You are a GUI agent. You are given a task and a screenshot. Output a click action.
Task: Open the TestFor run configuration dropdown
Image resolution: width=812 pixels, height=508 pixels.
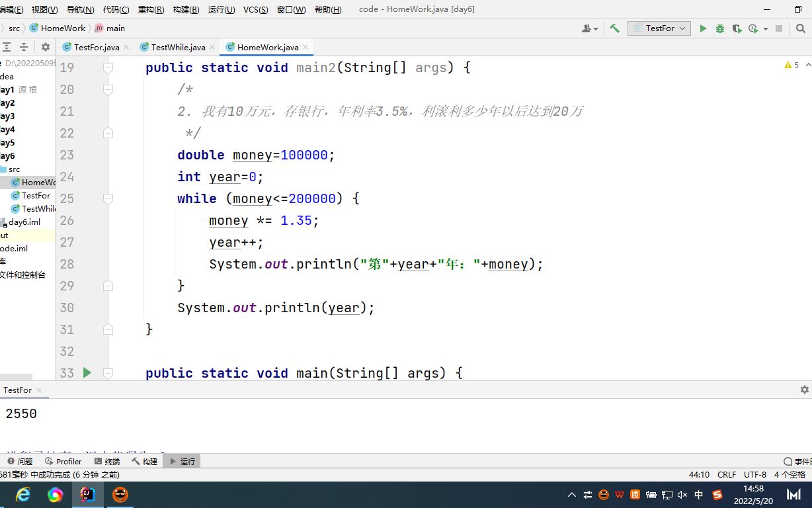[659, 28]
